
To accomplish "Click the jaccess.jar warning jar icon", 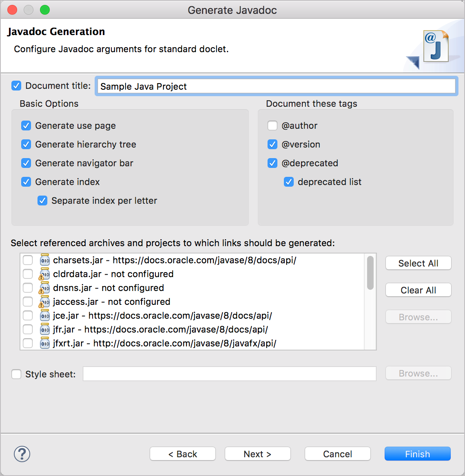I will coord(44,302).
